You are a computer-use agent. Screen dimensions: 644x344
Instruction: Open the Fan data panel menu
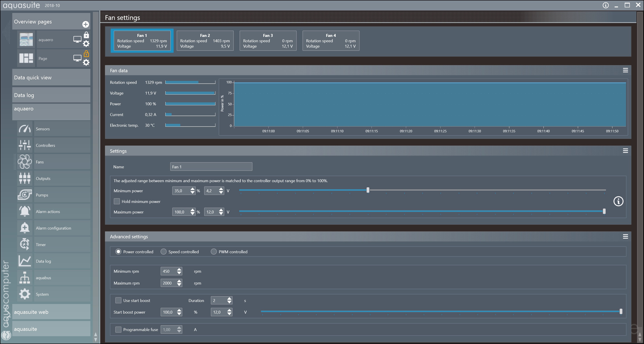(625, 70)
